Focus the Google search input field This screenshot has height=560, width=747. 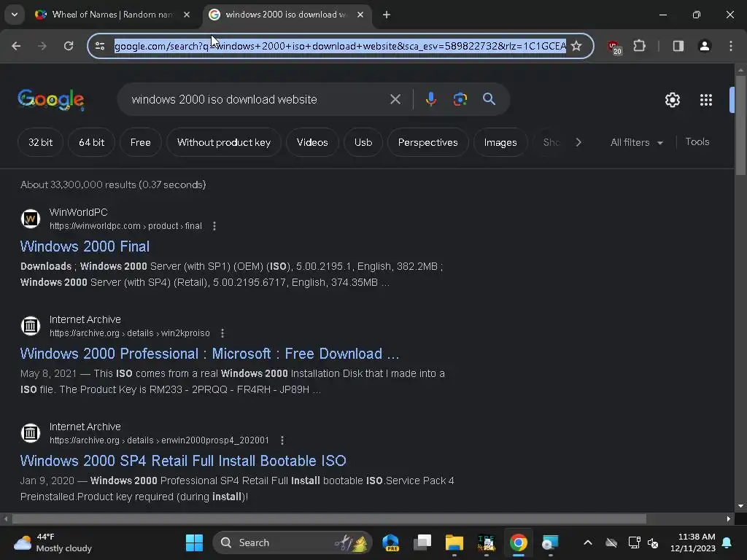point(258,99)
